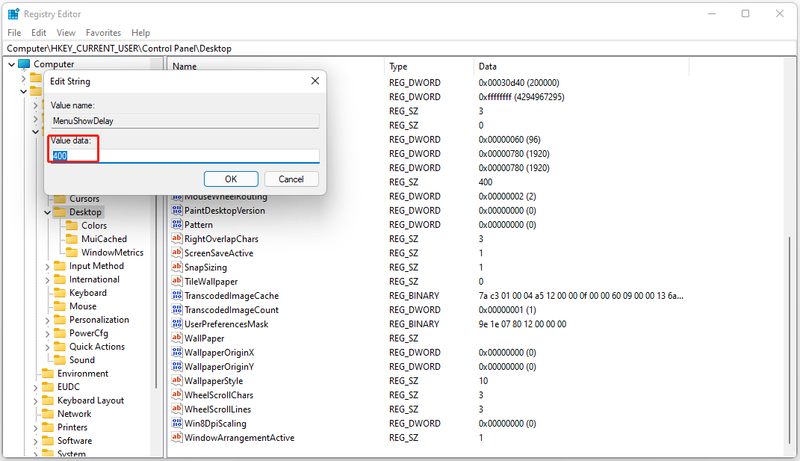Viewport: 800px width, 461px height.
Task: Select the WindowMetrics subkey
Action: pos(112,252)
